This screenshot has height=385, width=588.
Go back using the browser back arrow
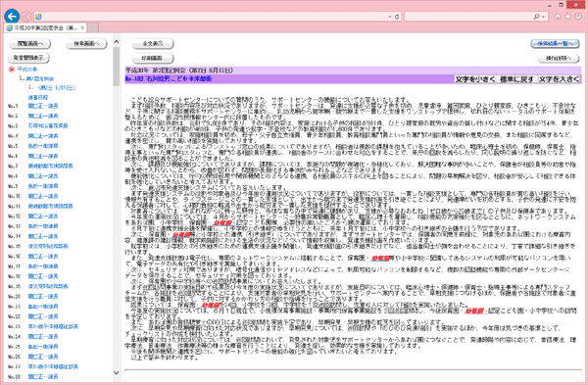(x=12, y=16)
